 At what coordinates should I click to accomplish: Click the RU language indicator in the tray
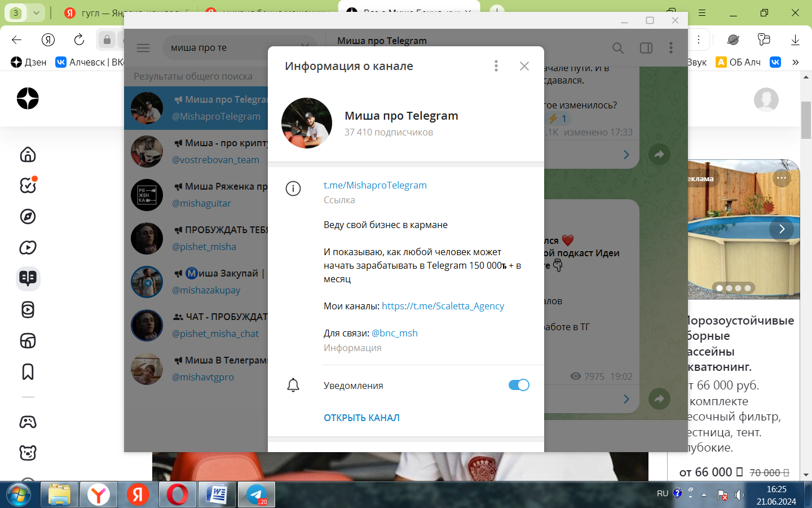click(663, 493)
